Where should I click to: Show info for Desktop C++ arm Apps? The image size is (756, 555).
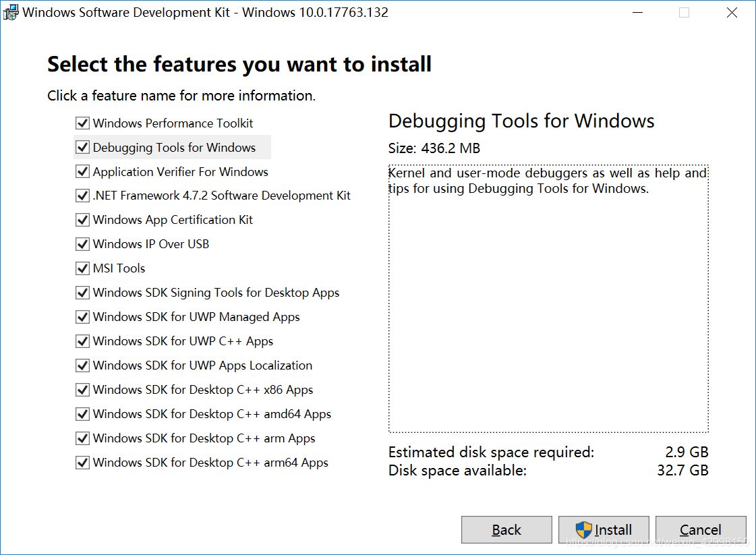204,438
